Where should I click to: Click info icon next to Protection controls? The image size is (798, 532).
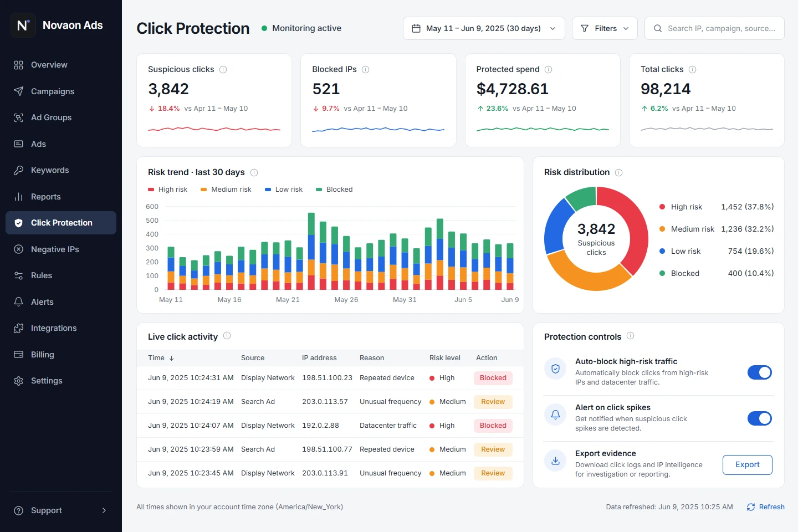[630, 336]
